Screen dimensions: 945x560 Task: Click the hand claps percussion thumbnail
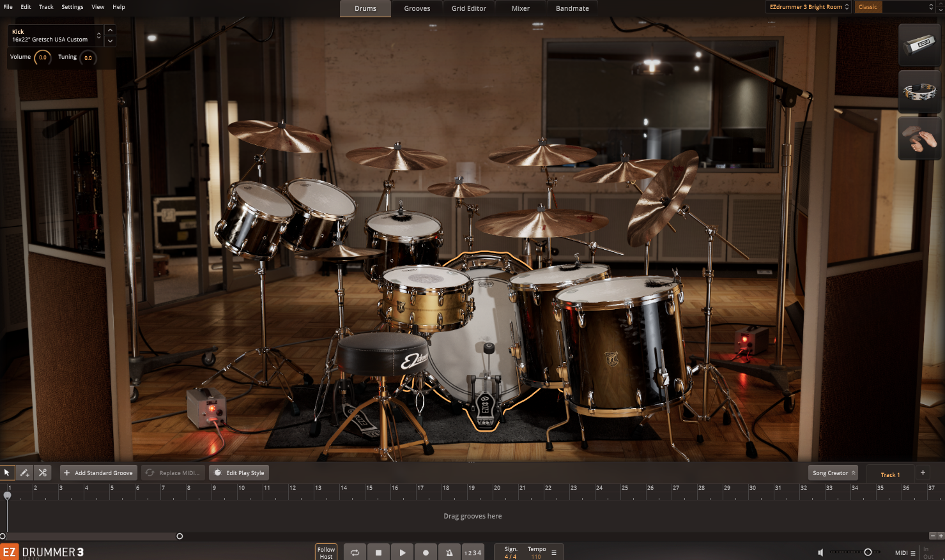pyautogui.click(x=919, y=138)
